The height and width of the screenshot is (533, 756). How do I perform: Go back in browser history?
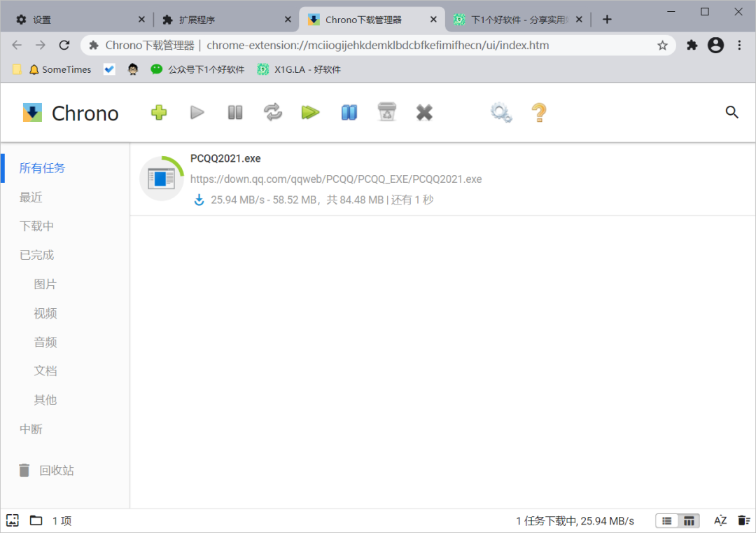17,46
